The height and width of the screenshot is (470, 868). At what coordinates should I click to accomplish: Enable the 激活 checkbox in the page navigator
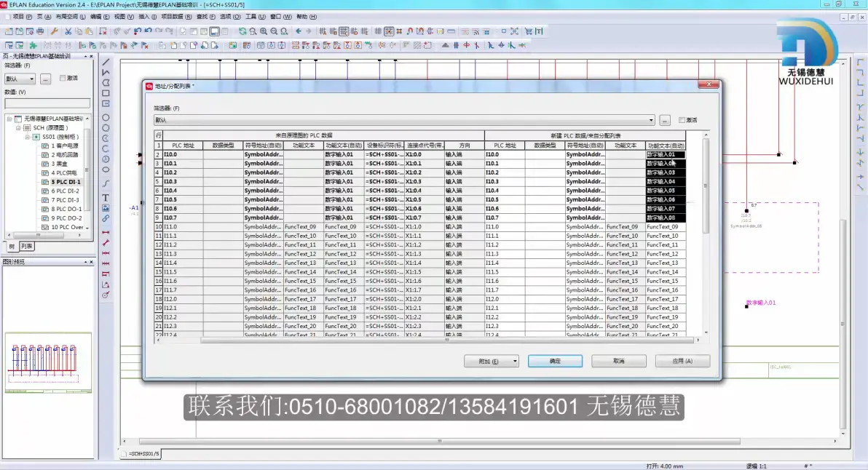[63, 78]
